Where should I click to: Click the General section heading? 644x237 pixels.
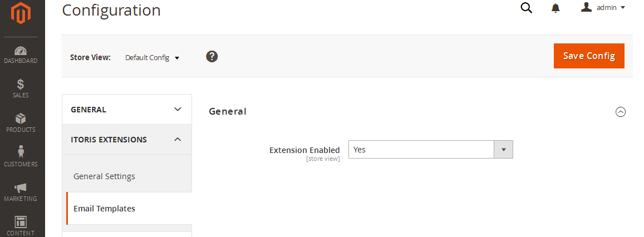(x=228, y=111)
